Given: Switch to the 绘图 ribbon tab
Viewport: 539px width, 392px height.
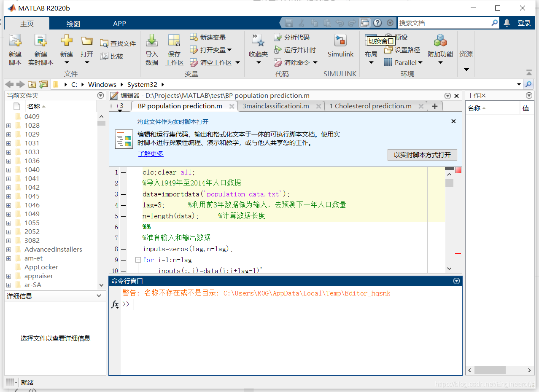Looking at the screenshot, I should tap(73, 24).
